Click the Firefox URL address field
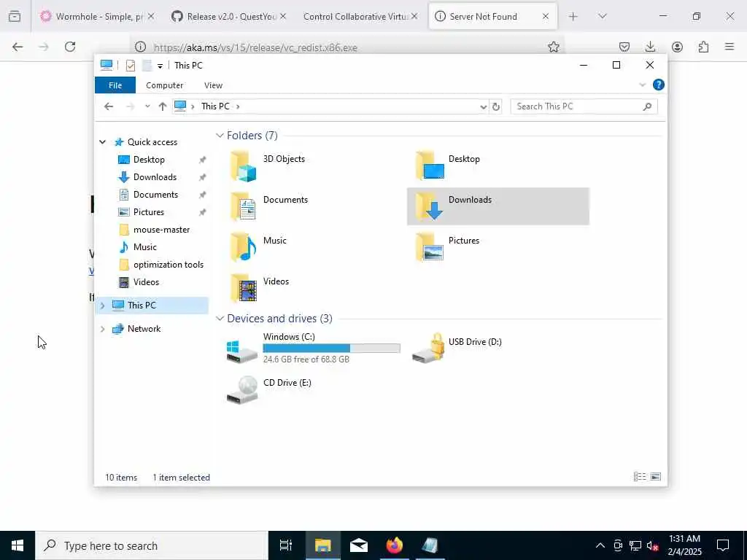Viewport: 747px width, 560px height. (348, 47)
